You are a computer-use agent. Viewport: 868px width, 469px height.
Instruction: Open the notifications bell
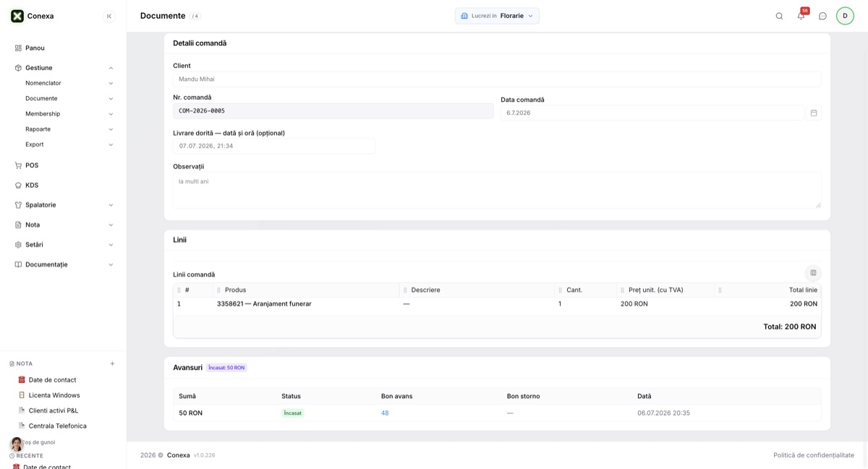(x=801, y=16)
